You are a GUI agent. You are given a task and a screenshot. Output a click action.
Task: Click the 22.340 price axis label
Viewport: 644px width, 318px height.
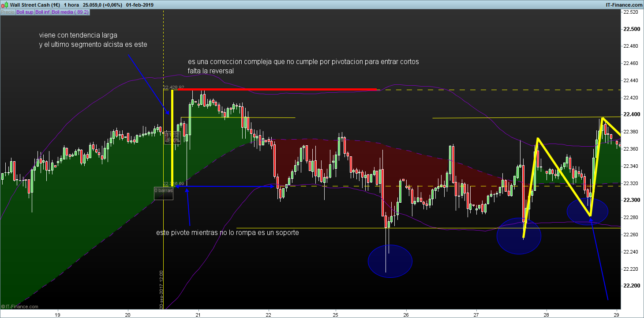(x=631, y=166)
